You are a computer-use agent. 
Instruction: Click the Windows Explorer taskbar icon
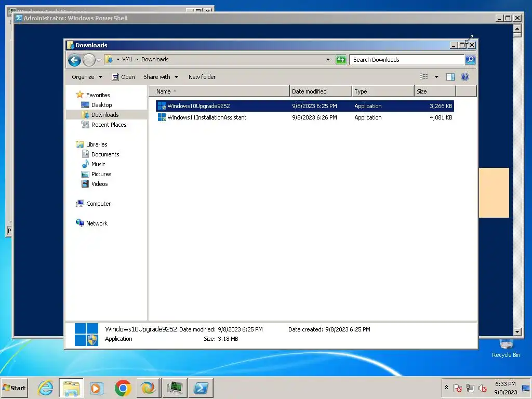71,388
